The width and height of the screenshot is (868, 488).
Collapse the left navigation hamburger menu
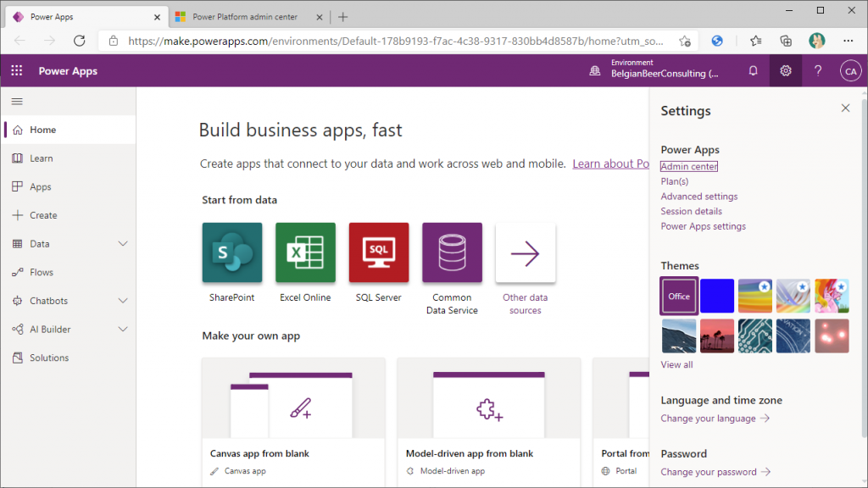(x=17, y=102)
